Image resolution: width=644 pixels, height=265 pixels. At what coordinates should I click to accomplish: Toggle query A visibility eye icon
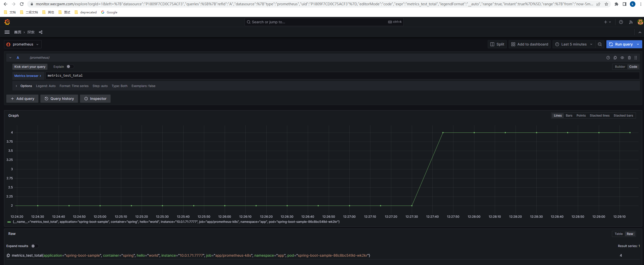tap(622, 58)
